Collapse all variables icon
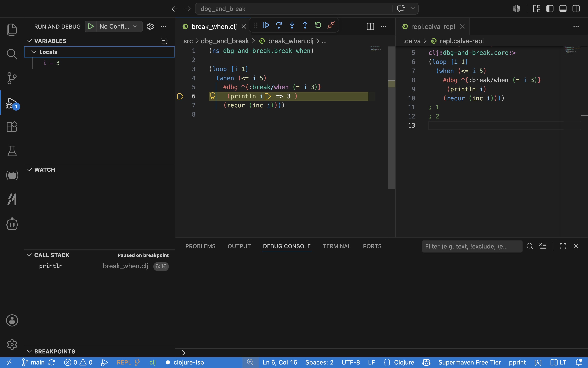588x368 pixels. click(x=164, y=41)
